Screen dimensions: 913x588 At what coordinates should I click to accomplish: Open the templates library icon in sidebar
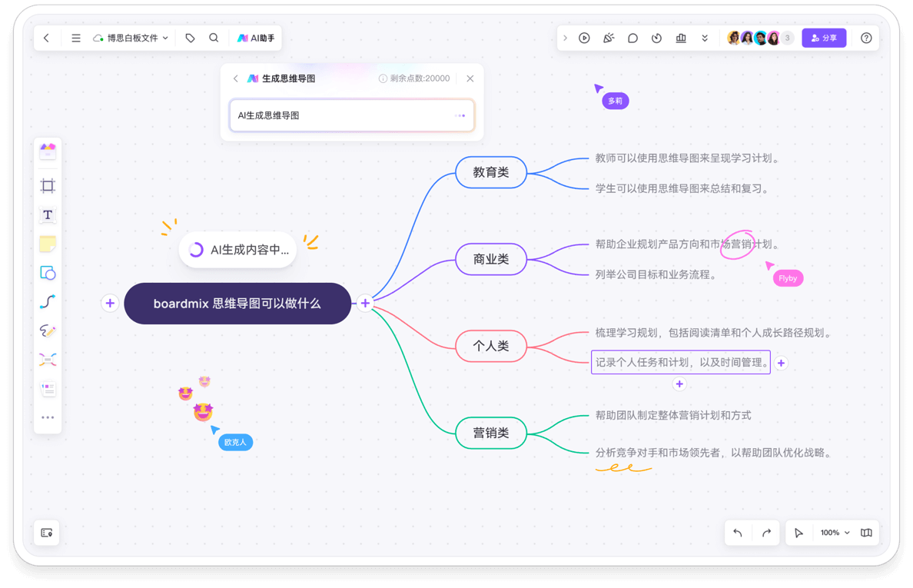click(x=48, y=151)
